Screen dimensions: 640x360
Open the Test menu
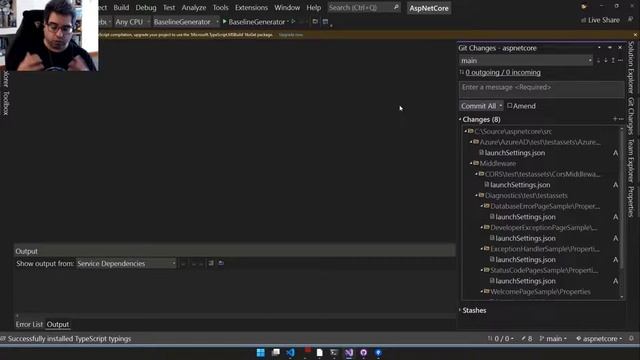tap(169, 8)
